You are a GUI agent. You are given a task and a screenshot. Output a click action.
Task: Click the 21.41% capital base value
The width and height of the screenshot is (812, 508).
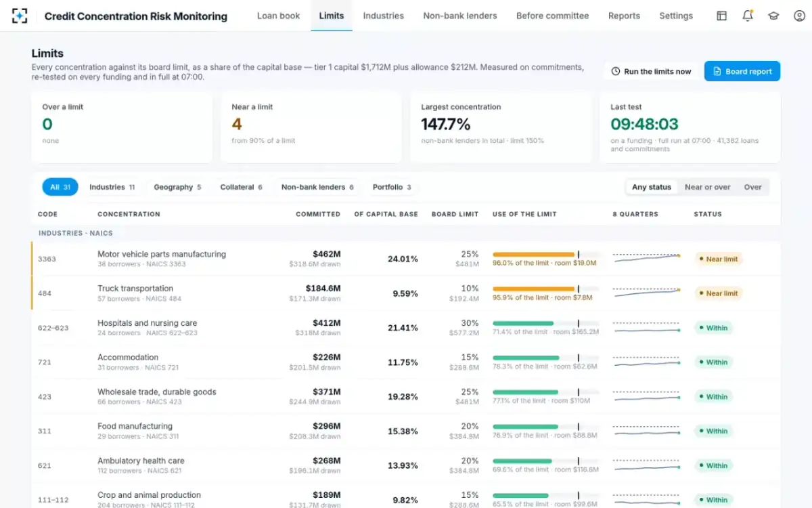pos(403,328)
